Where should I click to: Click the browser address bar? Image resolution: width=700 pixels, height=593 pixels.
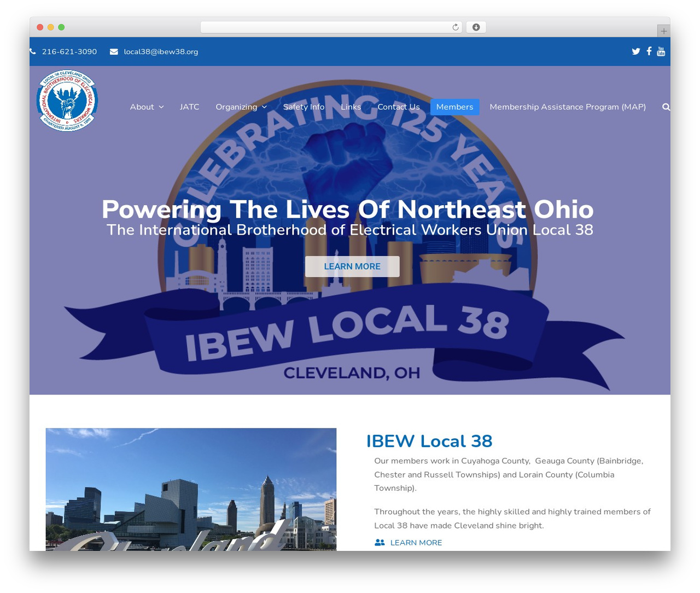point(331,27)
